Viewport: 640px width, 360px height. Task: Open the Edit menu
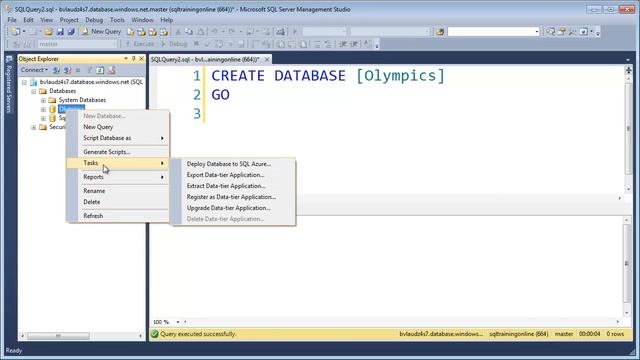click(x=28, y=20)
